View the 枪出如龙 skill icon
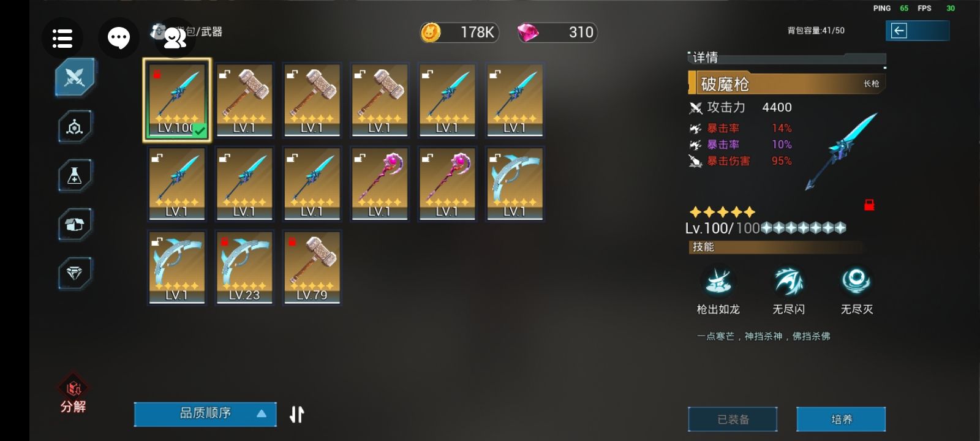Screen dimensions: 980x441 tap(718, 281)
